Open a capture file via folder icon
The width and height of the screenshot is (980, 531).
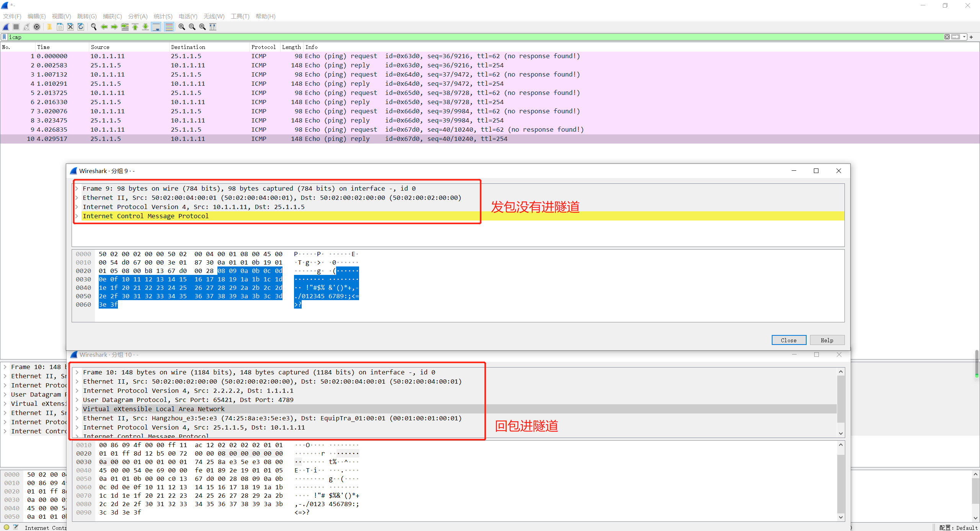49,27
